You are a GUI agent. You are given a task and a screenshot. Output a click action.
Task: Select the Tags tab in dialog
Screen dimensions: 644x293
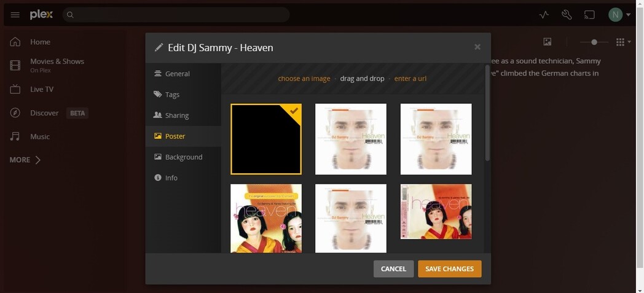tap(183, 95)
